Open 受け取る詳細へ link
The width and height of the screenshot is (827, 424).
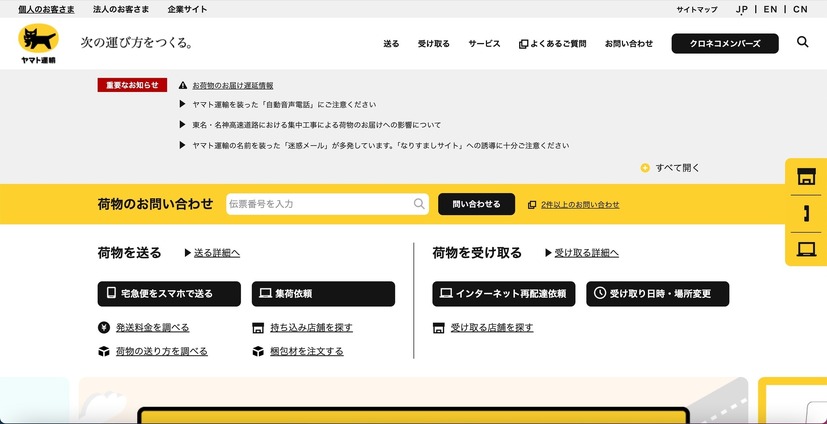coord(586,253)
